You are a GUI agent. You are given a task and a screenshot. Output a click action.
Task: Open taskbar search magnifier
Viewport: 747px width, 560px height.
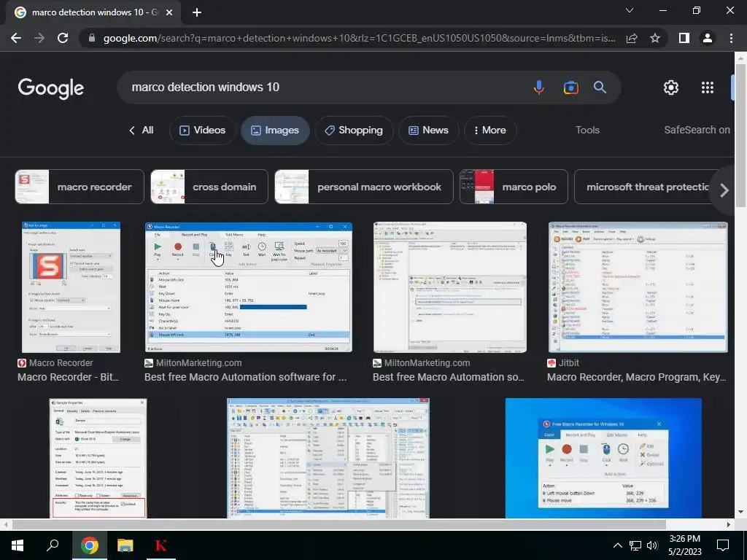(53, 545)
